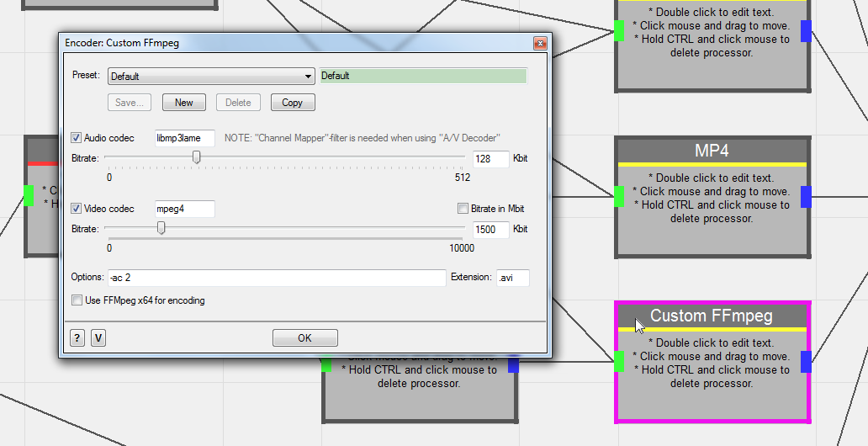Click the Copy preset button
Screen dimensions: 868x446
(293, 103)
